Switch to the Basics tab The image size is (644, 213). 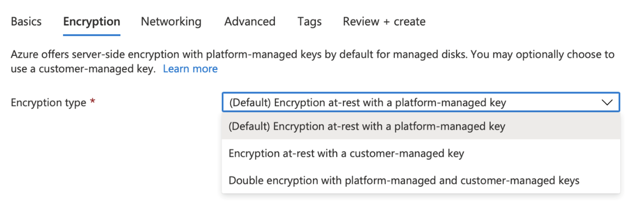pyautogui.click(x=26, y=21)
